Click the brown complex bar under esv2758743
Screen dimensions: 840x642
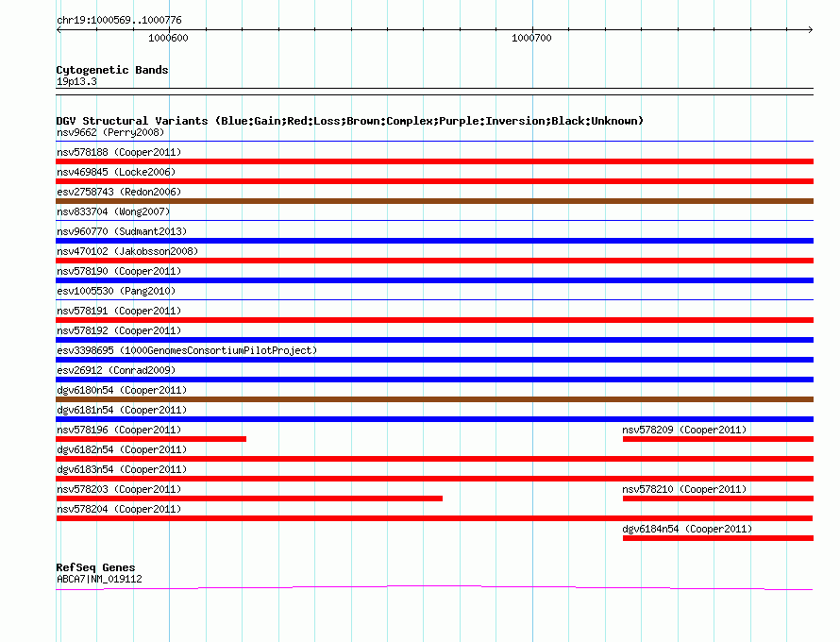tap(434, 201)
